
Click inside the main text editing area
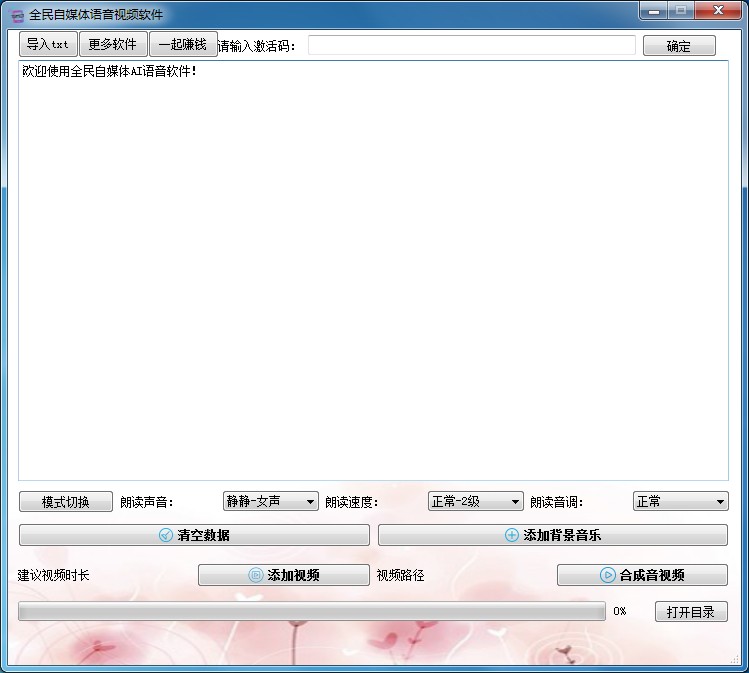click(373, 270)
